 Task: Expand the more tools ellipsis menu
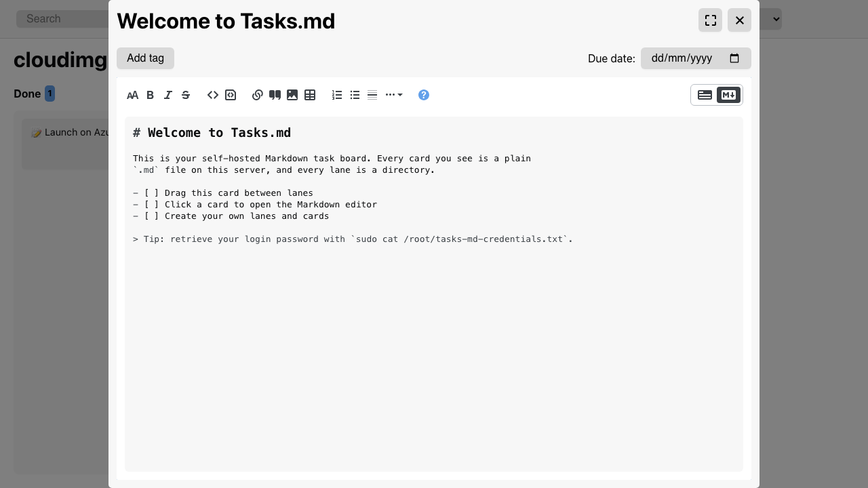[x=394, y=95]
